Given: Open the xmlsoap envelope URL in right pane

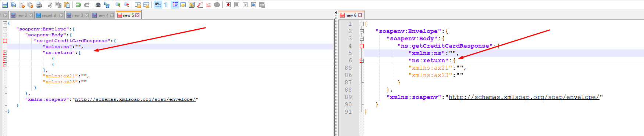Looking at the screenshot, I should [x=524, y=97].
